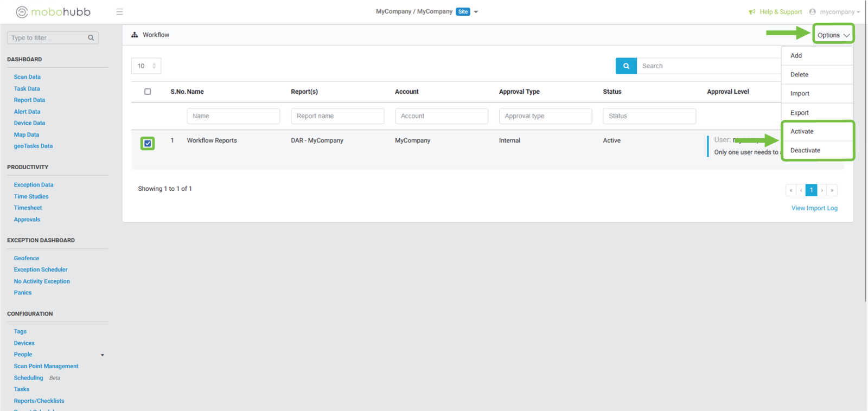The width and height of the screenshot is (868, 411).
Task: Uncheck the Workflow Reports row checkbox
Action: (148, 144)
